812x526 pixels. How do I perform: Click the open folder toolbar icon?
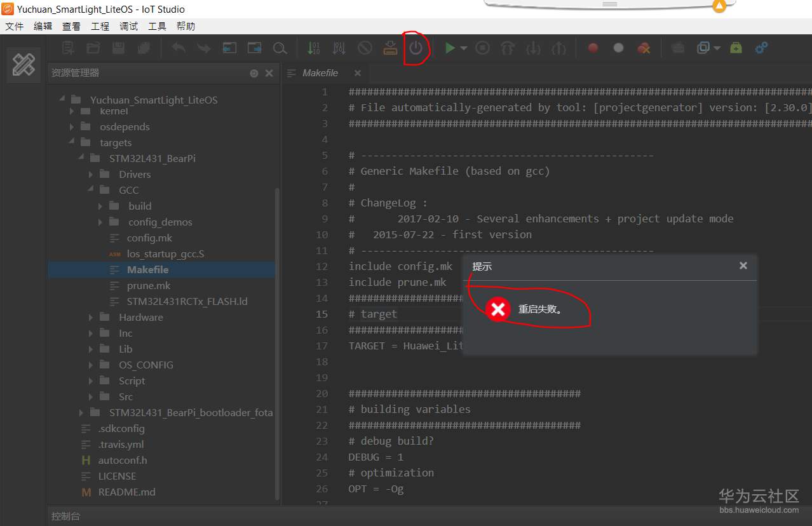(x=93, y=48)
